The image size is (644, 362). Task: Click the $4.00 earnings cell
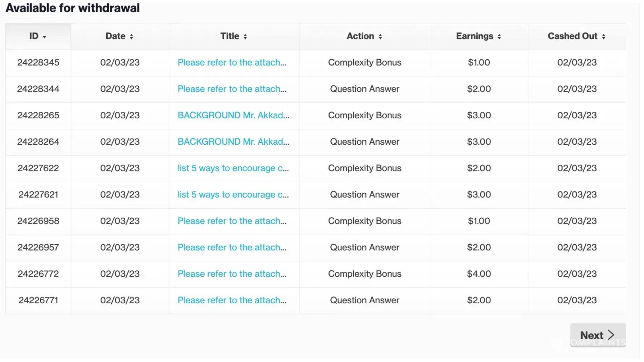click(x=479, y=274)
